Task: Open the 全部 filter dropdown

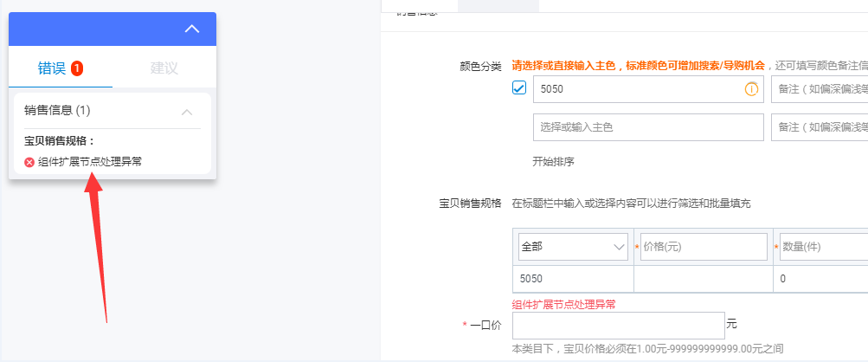Action: click(x=573, y=247)
